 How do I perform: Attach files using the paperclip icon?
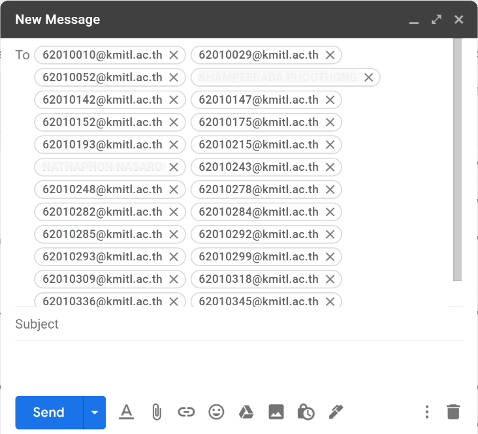tap(156, 412)
